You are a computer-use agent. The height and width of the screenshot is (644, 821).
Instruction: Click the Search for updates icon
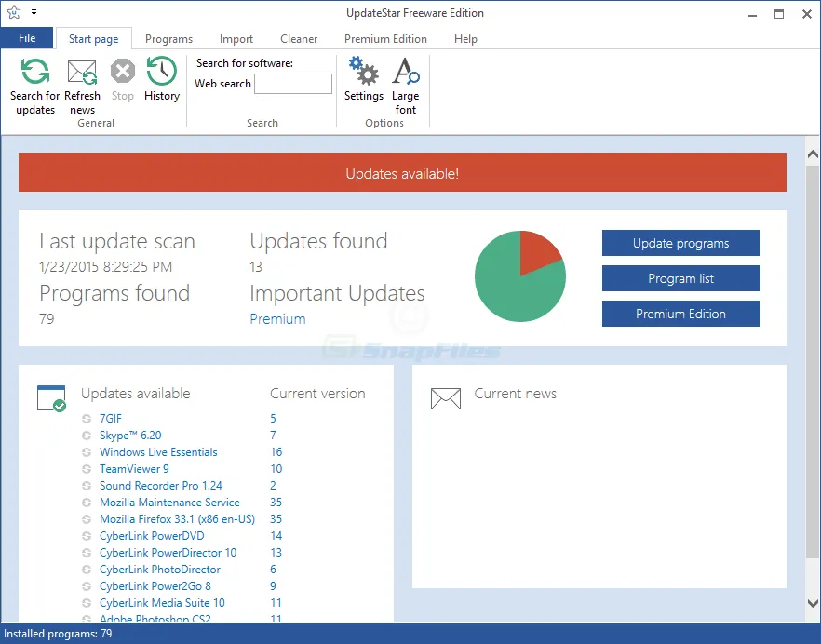(35, 72)
